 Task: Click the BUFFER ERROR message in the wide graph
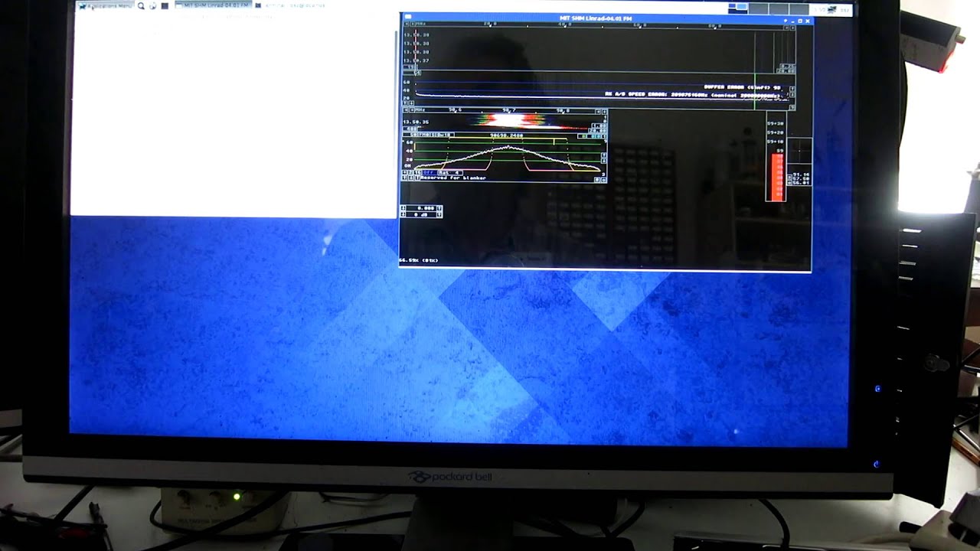742,87
